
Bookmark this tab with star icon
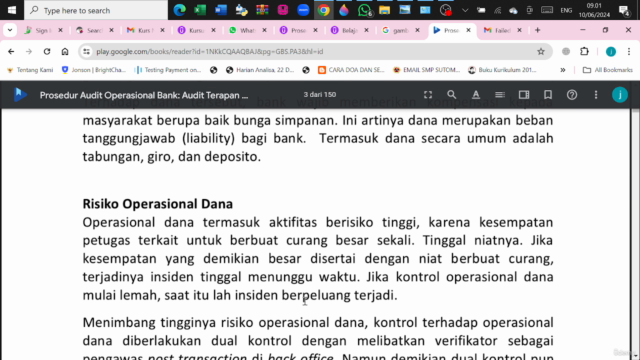pyautogui.click(x=541, y=51)
